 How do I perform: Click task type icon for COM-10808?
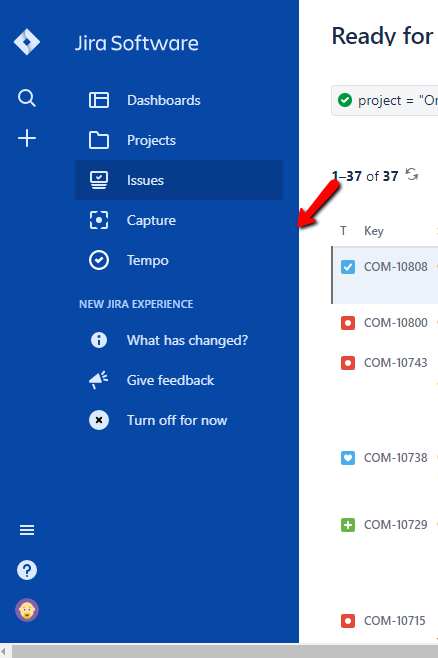tap(348, 267)
